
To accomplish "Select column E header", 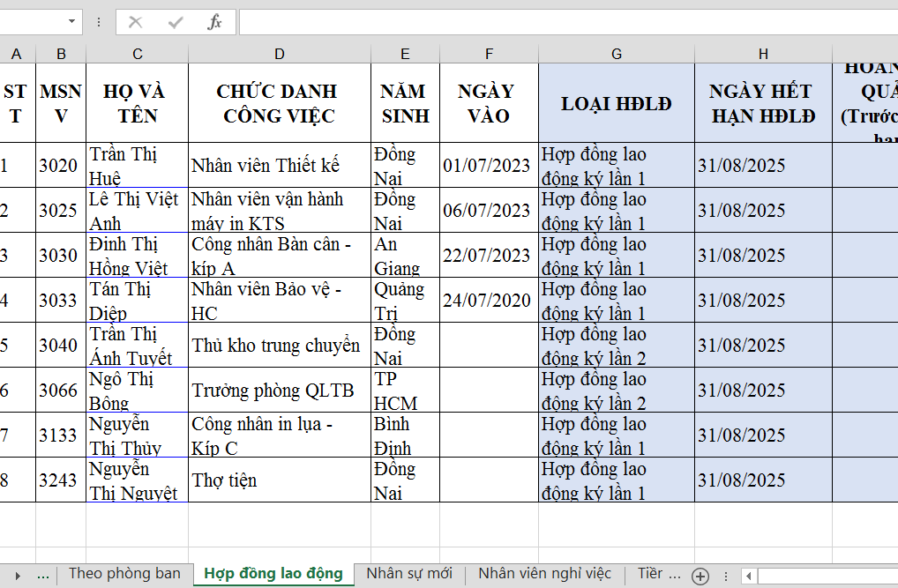I will (x=405, y=55).
